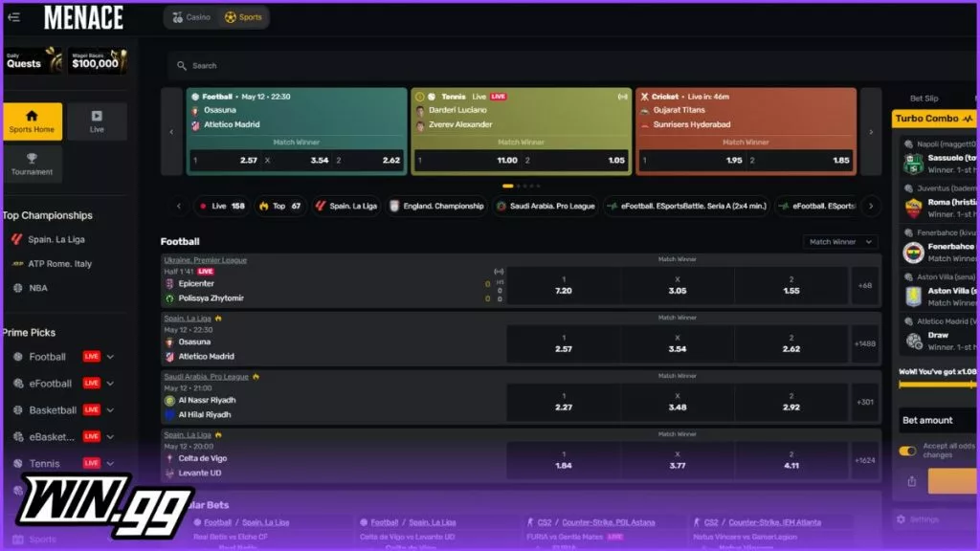Filter by Saudi Arabia. Pro League chip
This screenshot has height=551, width=980.
pyautogui.click(x=546, y=207)
